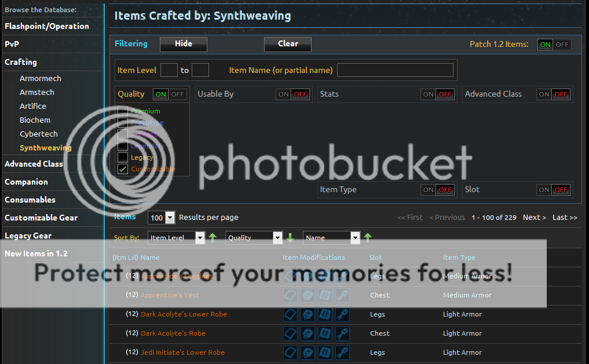Browse the Companion section
The image size is (589, 364).
click(26, 182)
